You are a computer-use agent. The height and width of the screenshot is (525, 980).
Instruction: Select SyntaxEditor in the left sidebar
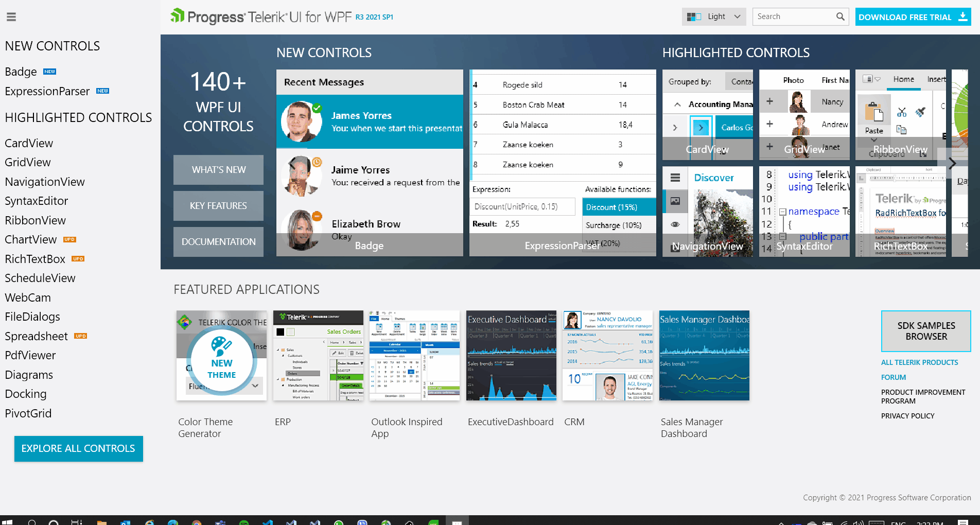tap(37, 201)
